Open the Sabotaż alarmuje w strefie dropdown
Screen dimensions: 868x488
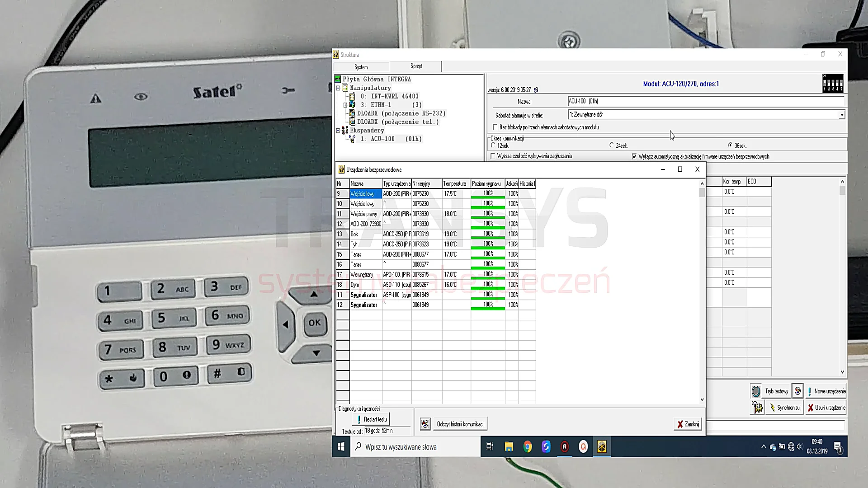(x=841, y=115)
